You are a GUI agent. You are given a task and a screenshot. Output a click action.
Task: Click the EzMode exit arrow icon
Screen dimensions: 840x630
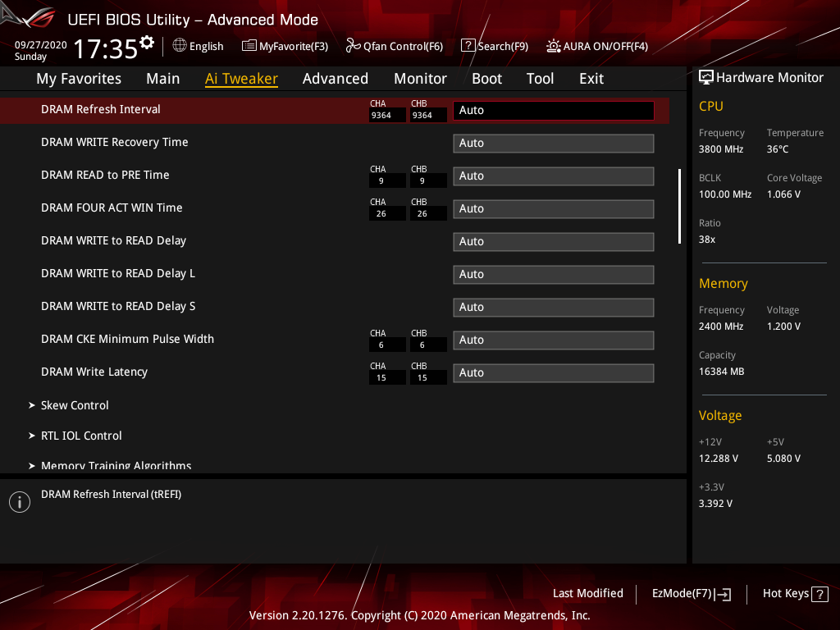[x=723, y=594]
